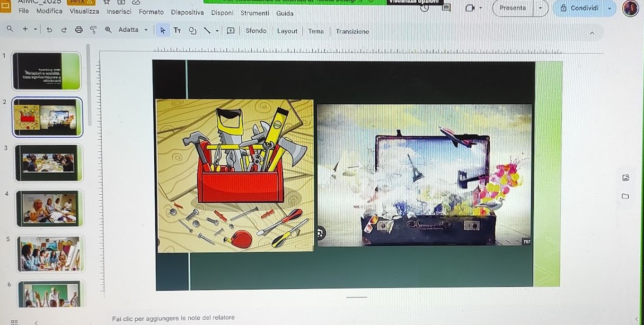Open the Inserisci menu
644x325 pixels.
click(x=119, y=12)
